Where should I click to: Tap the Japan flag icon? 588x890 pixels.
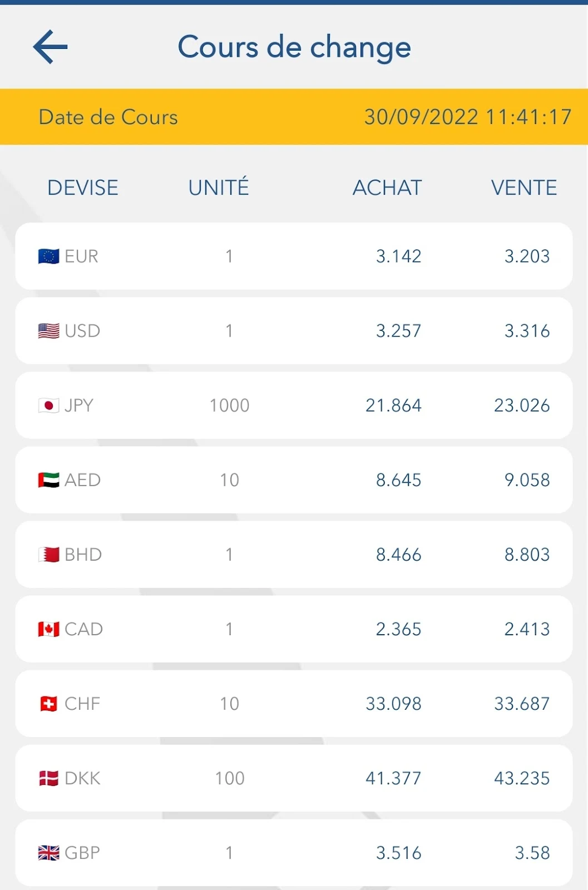[48, 406]
